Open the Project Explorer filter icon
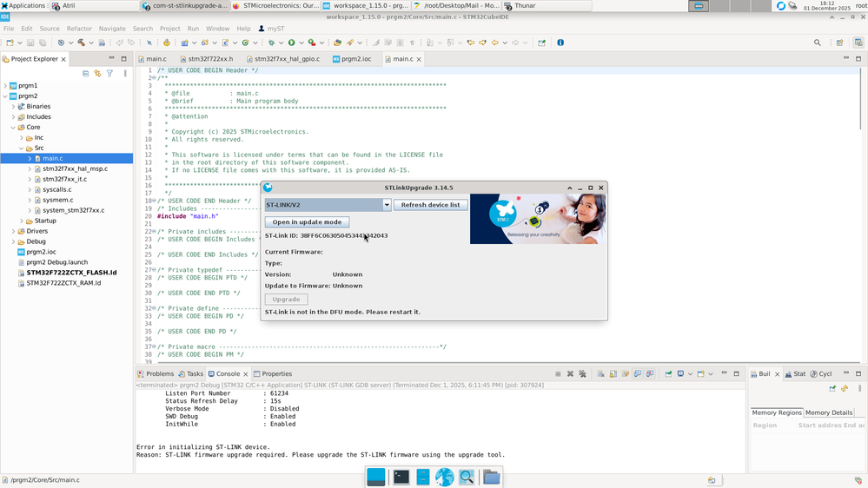The image size is (868, 488). click(x=109, y=73)
